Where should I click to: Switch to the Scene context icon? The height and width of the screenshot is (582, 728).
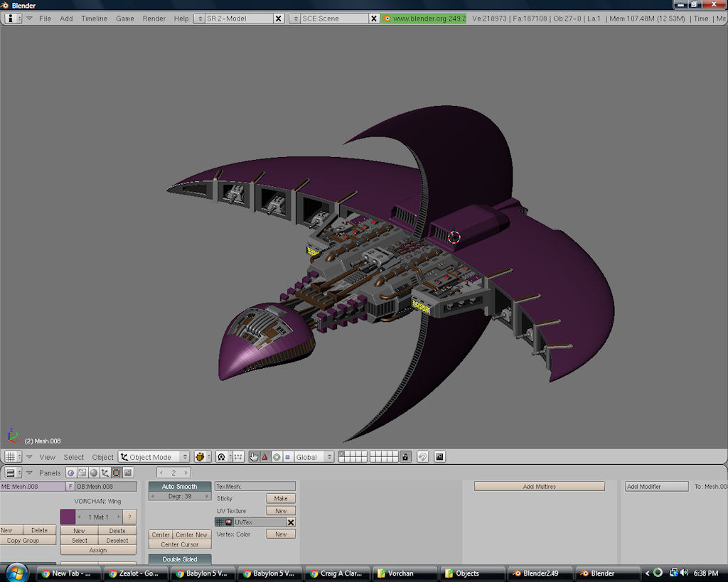[128, 473]
